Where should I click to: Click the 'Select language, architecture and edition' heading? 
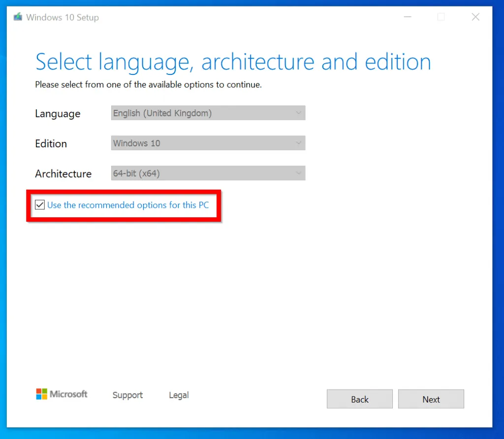tap(233, 62)
